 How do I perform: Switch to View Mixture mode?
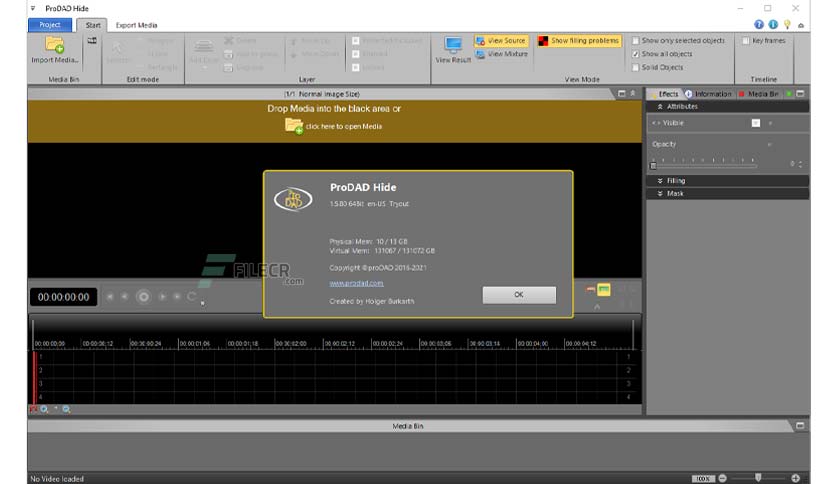(501, 54)
